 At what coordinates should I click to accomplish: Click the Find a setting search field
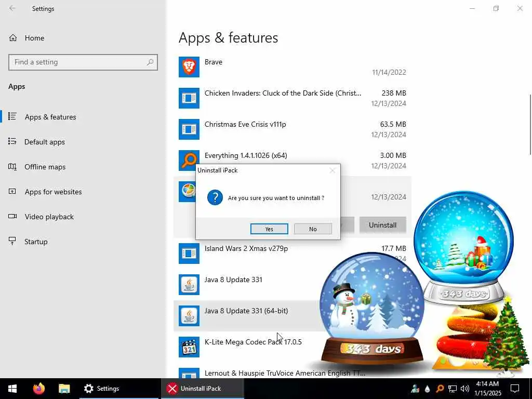[83, 62]
